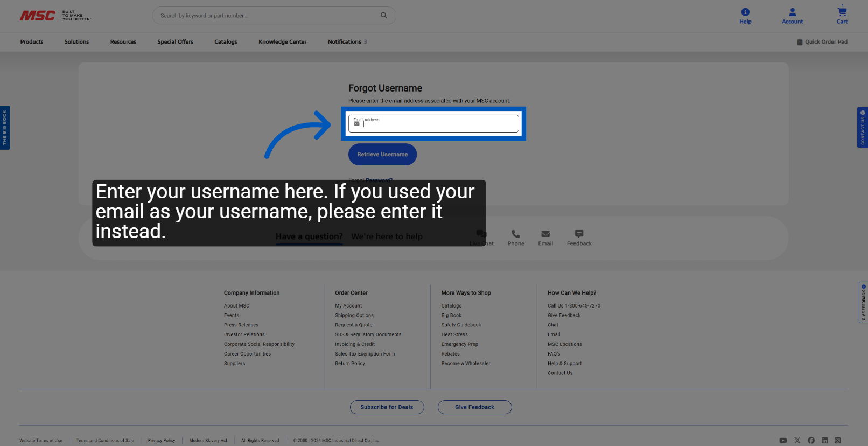Open the Events footer link
This screenshot has width=868, height=446.
tap(232, 316)
